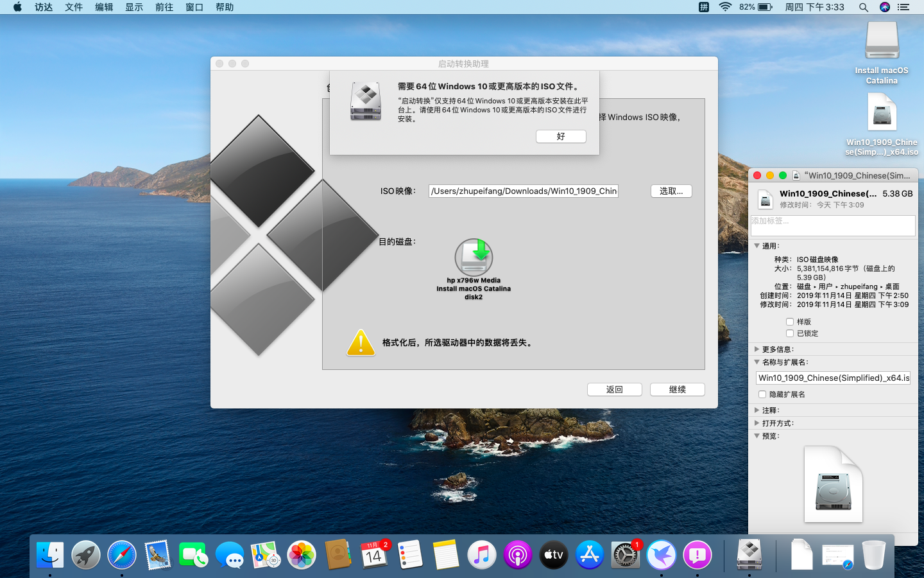This screenshot has height=578, width=924.
Task: Check the 隐藏扩展名 checkbox
Action: coord(762,394)
